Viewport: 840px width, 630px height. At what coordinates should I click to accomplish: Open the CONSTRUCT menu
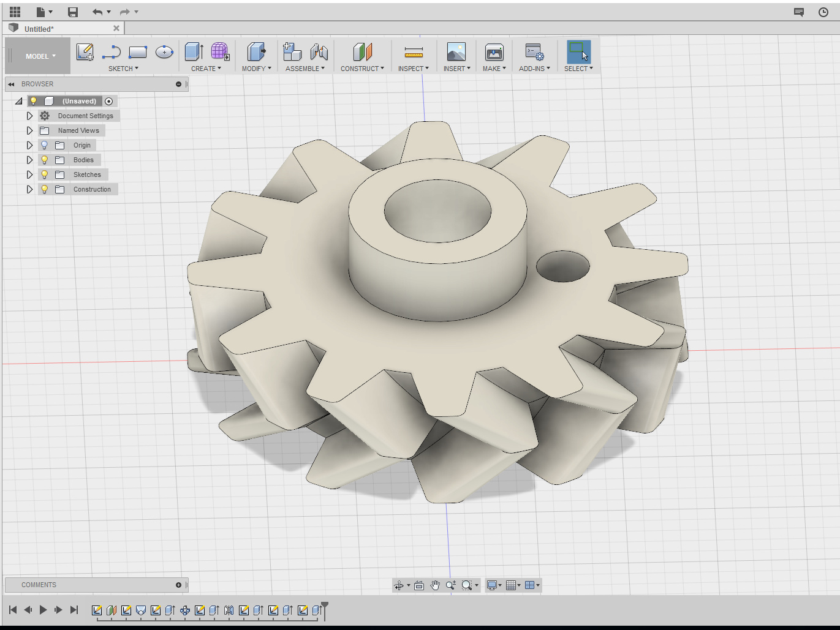(362, 69)
